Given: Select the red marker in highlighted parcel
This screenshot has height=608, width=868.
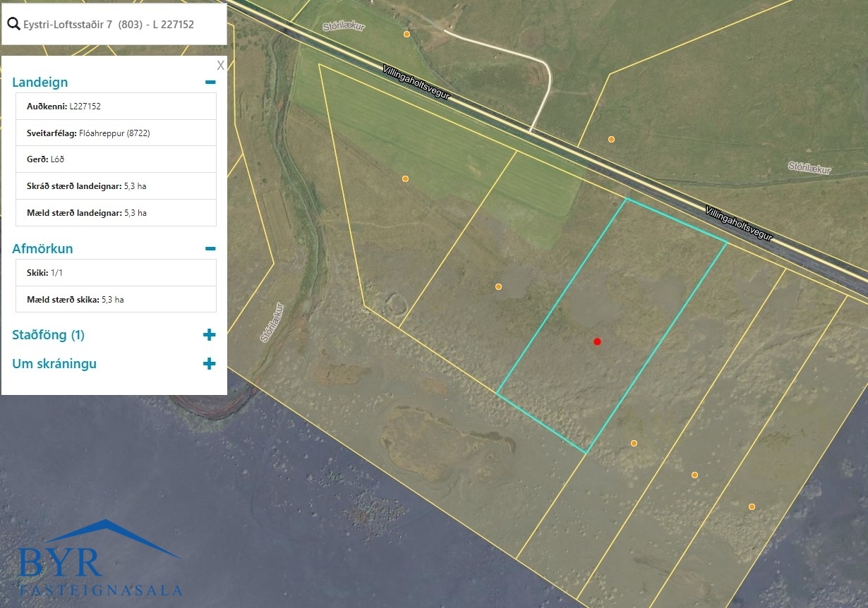Looking at the screenshot, I should click(597, 341).
